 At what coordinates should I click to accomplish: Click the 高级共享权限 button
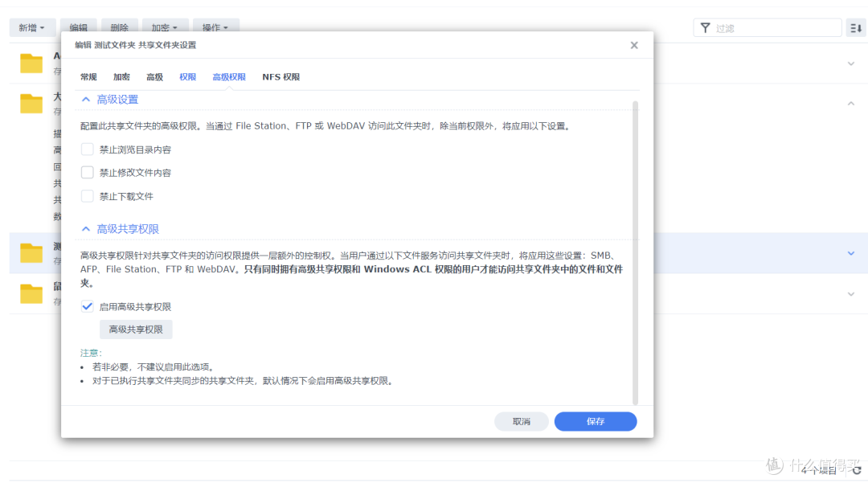136,330
